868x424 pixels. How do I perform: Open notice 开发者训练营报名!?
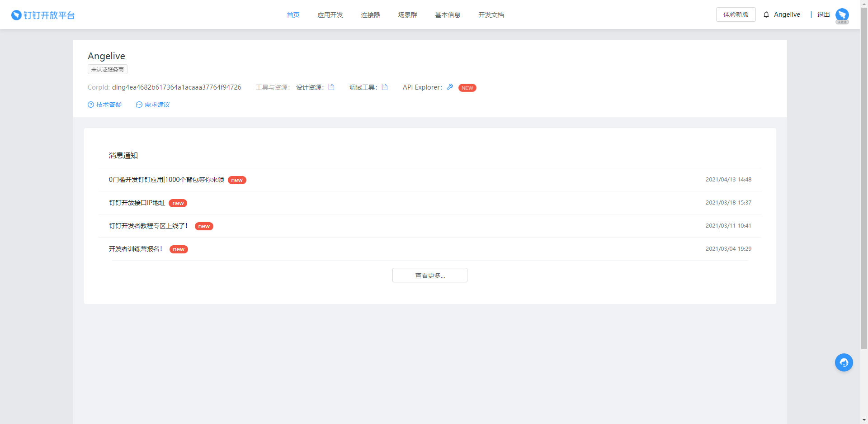coord(136,249)
